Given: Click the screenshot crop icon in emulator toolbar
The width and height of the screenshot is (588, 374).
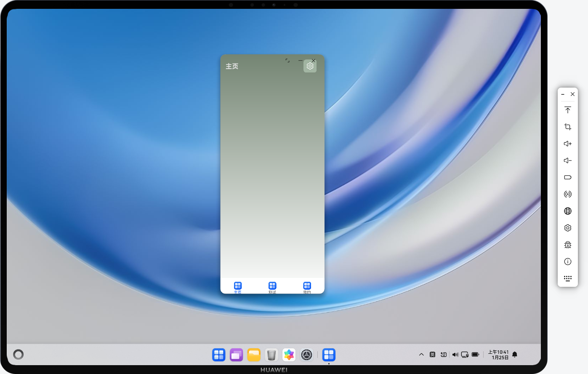Looking at the screenshot, I should (x=568, y=127).
